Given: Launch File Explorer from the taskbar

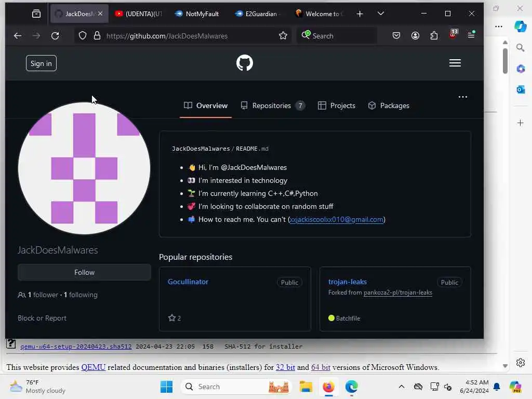Looking at the screenshot, I should click(x=305, y=387).
